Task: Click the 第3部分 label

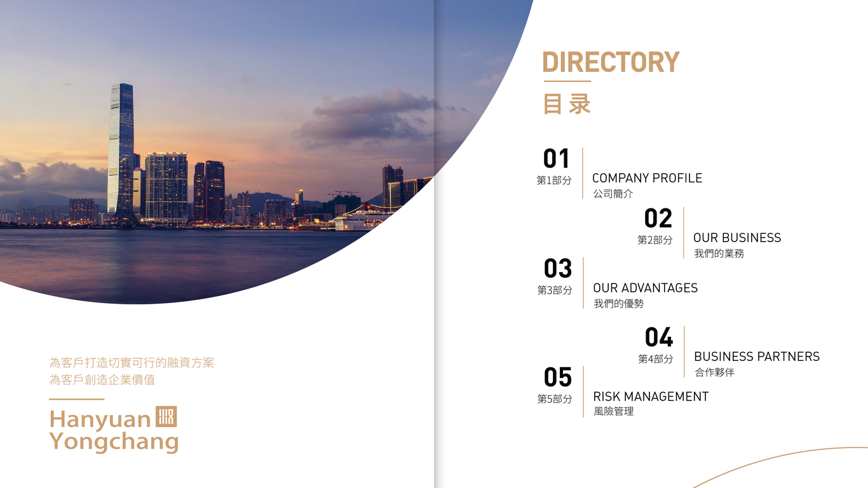Action: [x=555, y=290]
